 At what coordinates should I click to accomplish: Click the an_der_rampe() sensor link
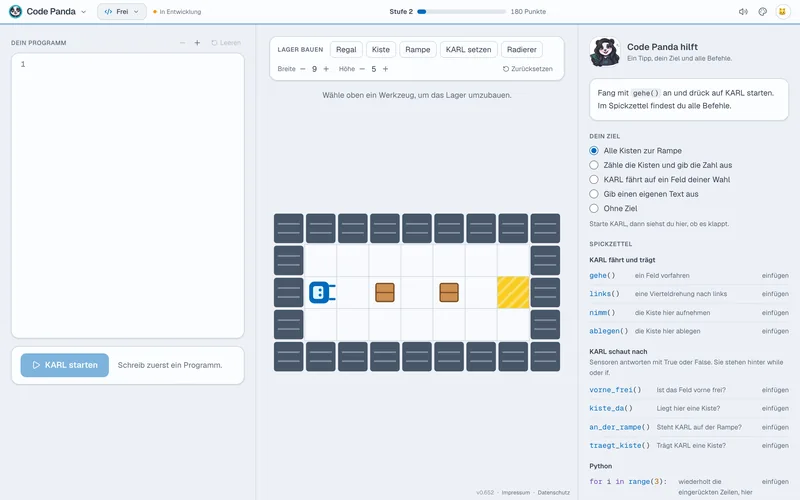click(619, 427)
